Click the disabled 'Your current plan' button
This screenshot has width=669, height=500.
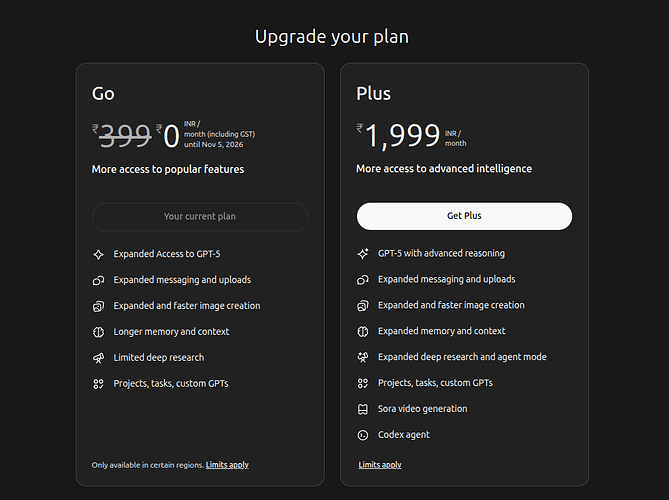point(200,216)
